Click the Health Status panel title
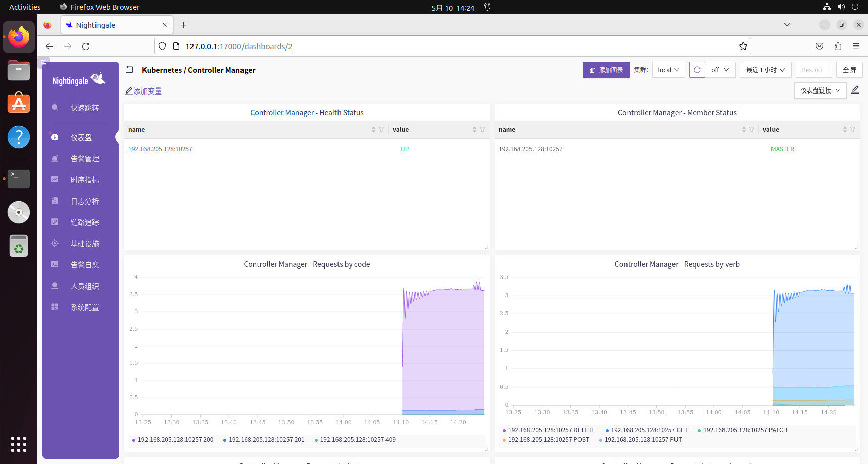 point(307,113)
